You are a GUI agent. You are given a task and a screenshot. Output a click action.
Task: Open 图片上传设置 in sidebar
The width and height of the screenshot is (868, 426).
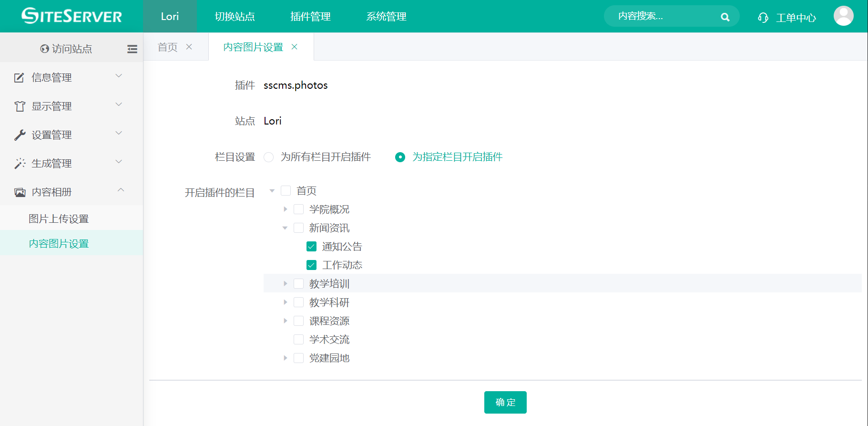pos(71,218)
